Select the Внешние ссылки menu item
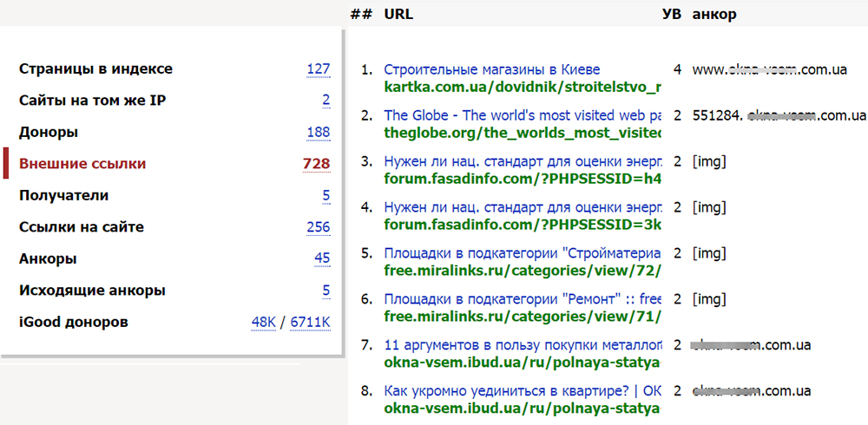This screenshot has height=425, width=868. 82,164
